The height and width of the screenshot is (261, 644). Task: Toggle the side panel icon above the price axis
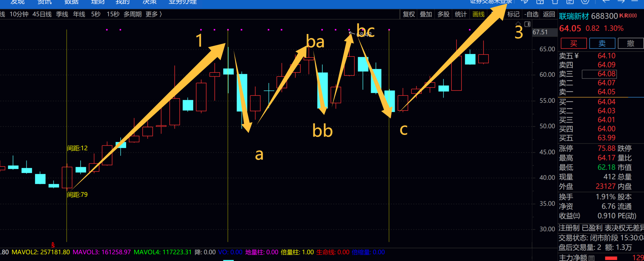[x=528, y=24]
